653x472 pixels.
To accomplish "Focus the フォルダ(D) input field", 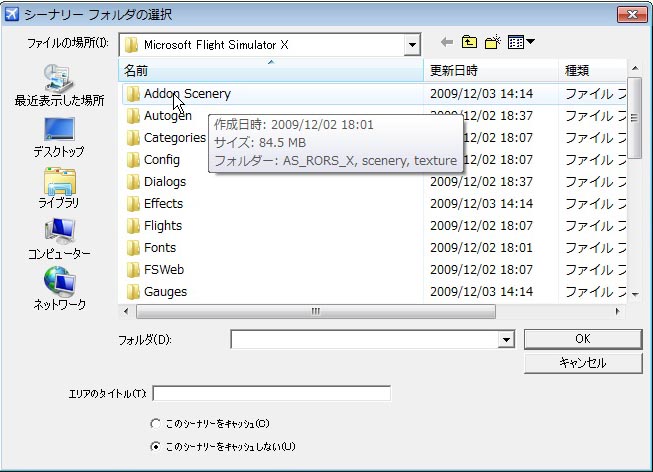I will [364, 340].
